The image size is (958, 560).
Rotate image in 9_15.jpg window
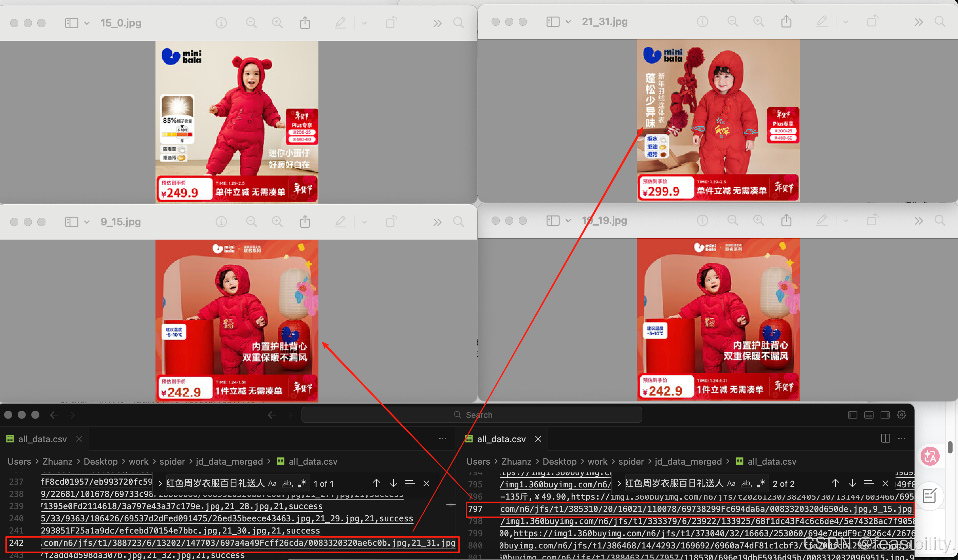coord(391,222)
